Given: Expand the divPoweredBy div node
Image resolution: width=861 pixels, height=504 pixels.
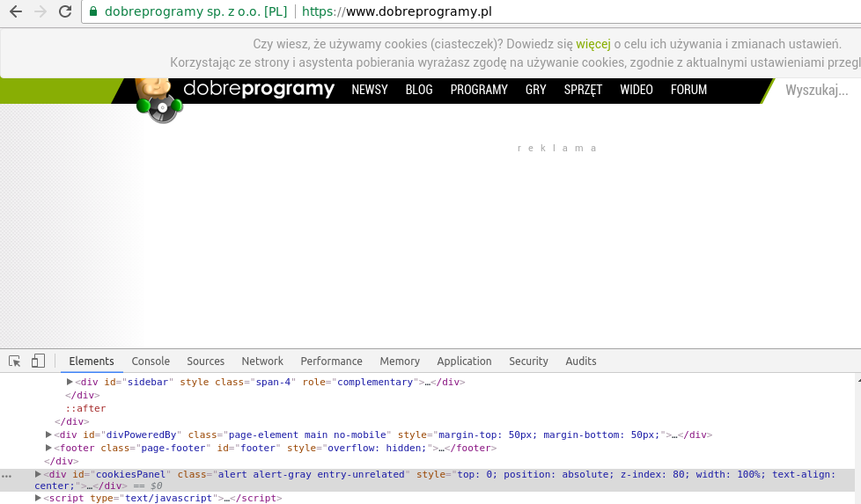Looking at the screenshot, I should click(x=48, y=435).
